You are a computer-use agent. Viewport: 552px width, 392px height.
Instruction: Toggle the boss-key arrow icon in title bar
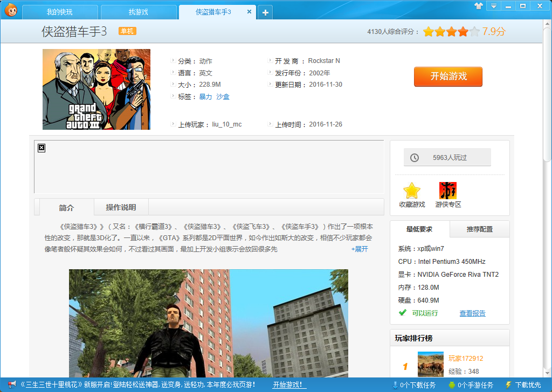479,5
